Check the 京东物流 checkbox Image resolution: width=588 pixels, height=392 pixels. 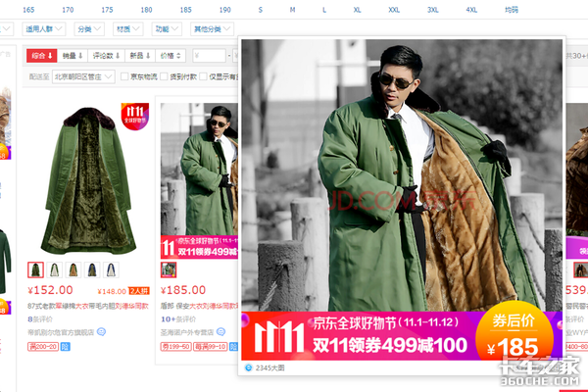124,76
